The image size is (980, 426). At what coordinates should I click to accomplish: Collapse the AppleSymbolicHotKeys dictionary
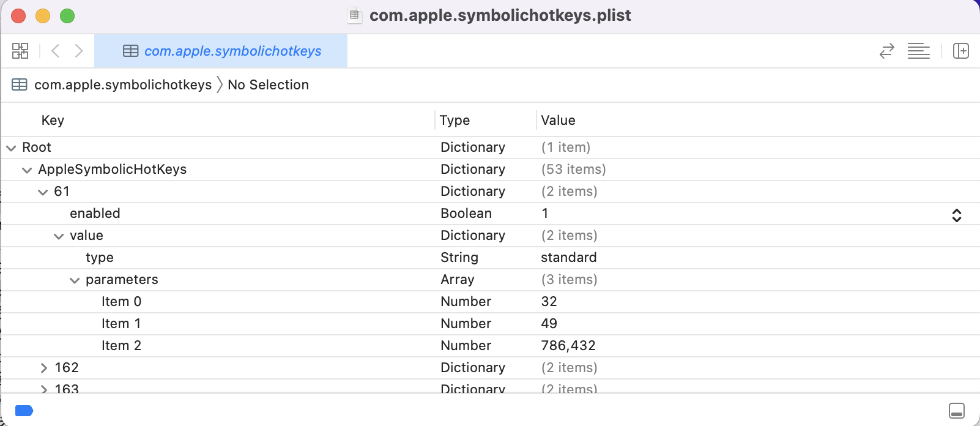click(27, 170)
